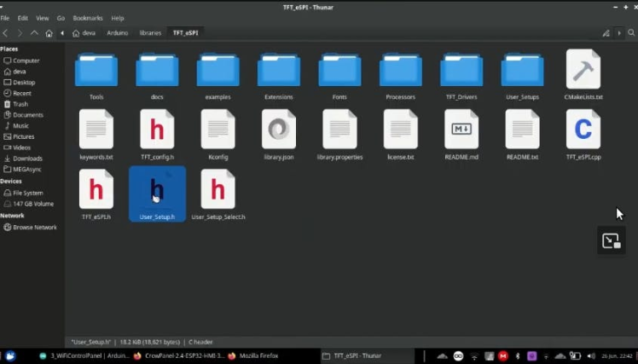Go to parent folder with up arrow

(x=34, y=33)
